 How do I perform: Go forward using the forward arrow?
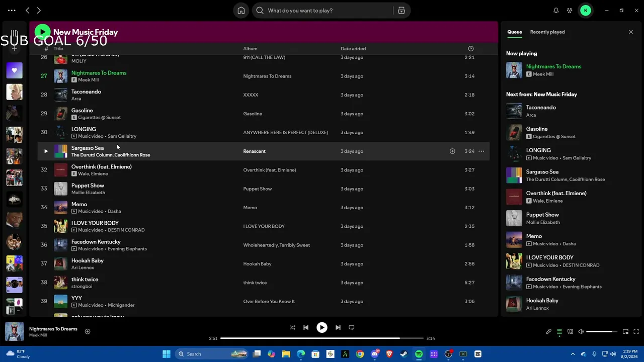(x=39, y=10)
